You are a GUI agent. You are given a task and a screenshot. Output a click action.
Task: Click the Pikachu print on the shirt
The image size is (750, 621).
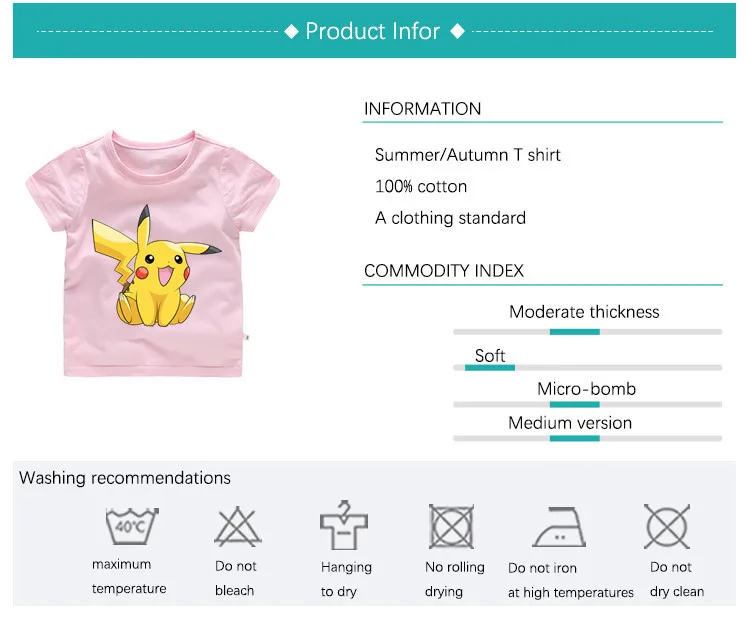point(156,267)
